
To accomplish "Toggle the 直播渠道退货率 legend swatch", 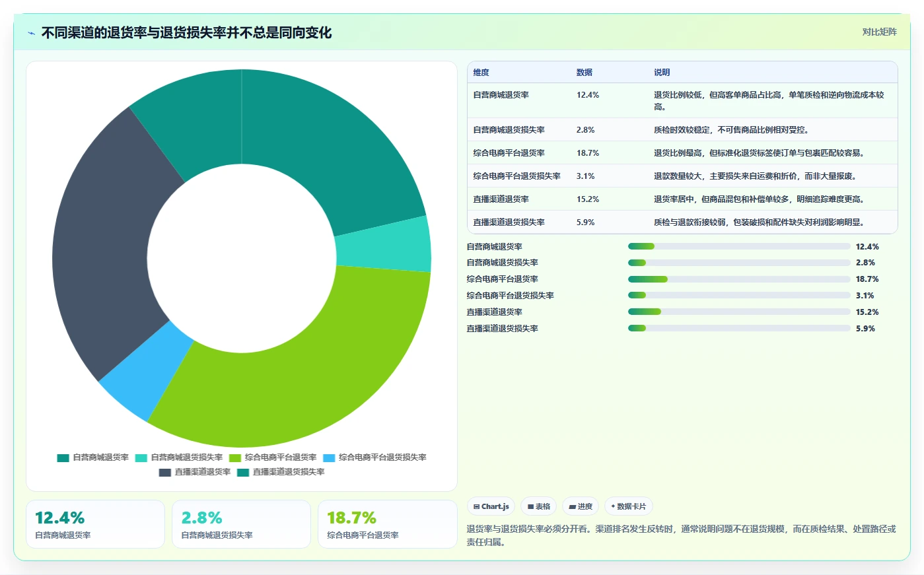I will click(165, 472).
